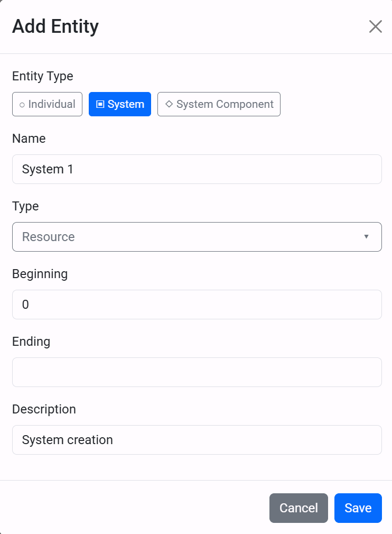Click the circle icon inside the Individual option
Screen dimensions: 392x534
pos(22,104)
